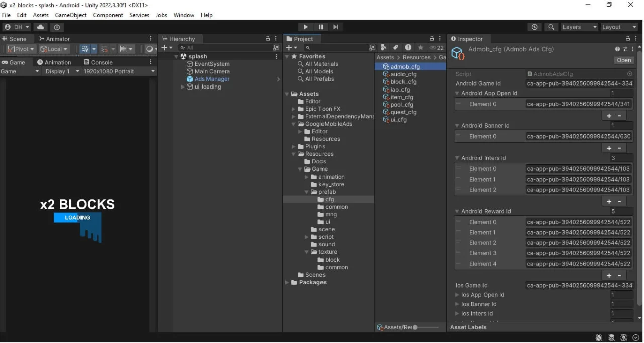Toggle the Hierarchy panel lock icon
644x343 pixels.
(268, 39)
